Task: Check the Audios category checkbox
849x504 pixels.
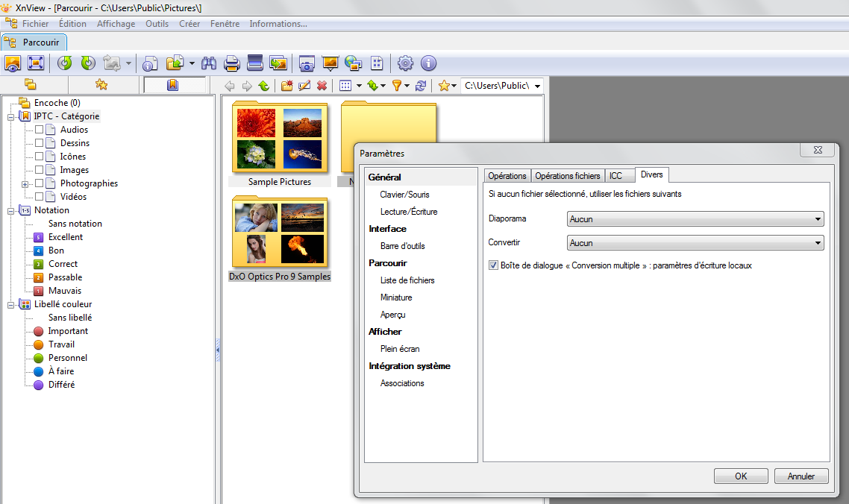Action: [x=40, y=130]
